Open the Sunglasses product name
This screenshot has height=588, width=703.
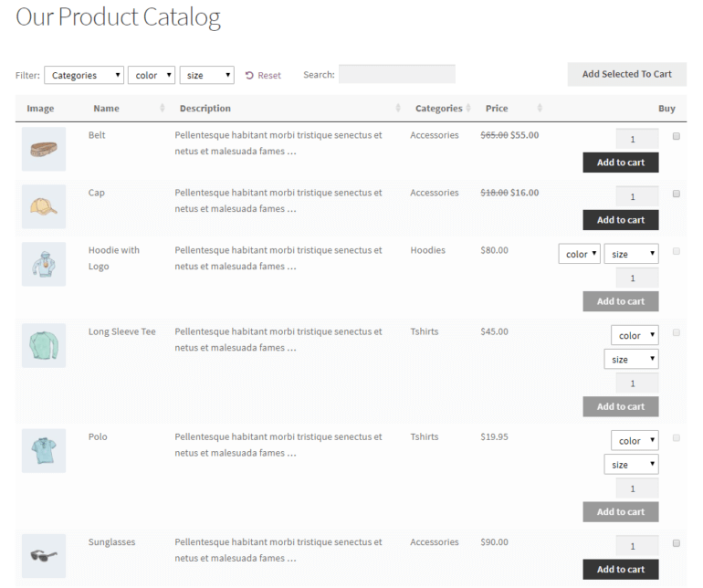coord(111,542)
